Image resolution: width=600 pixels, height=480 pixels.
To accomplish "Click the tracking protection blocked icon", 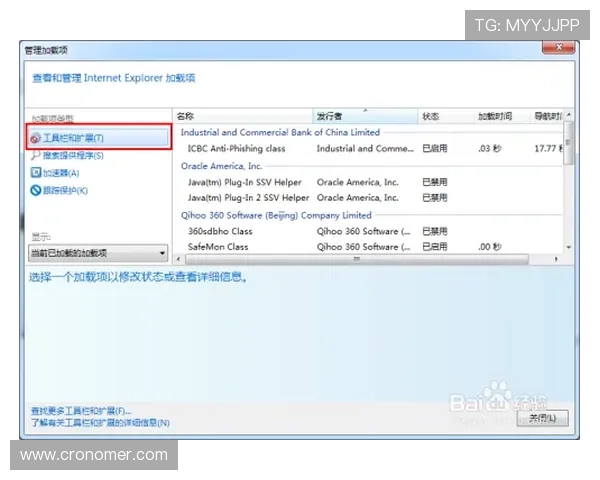I will [35, 190].
